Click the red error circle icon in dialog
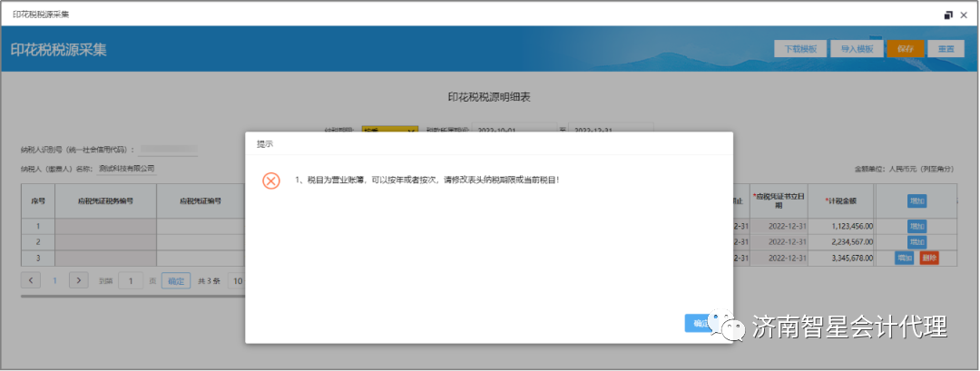The width and height of the screenshot is (980, 371). pos(270,181)
